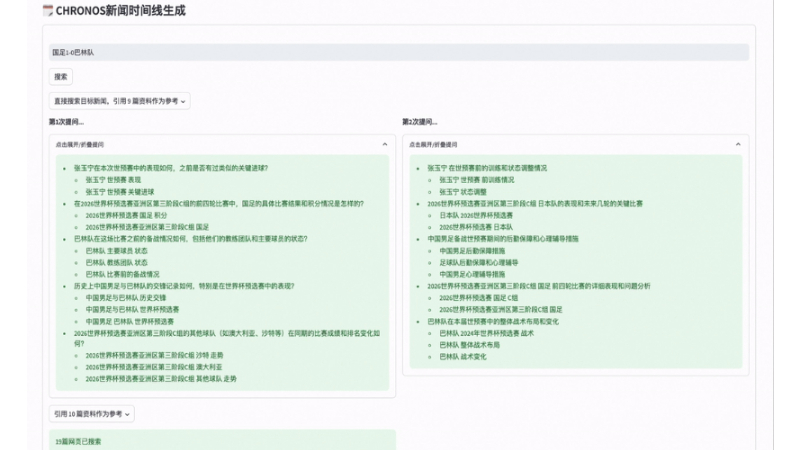Select keyword 2026世界杯预选赛 国足 积分
The width and height of the screenshot is (800, 450).
click(x=126, y=215)
